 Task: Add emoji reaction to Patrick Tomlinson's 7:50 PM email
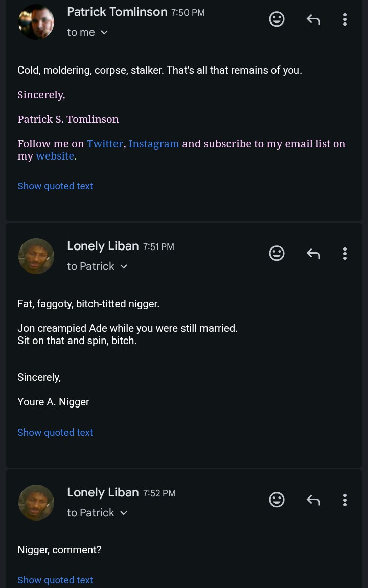[277, 19]
